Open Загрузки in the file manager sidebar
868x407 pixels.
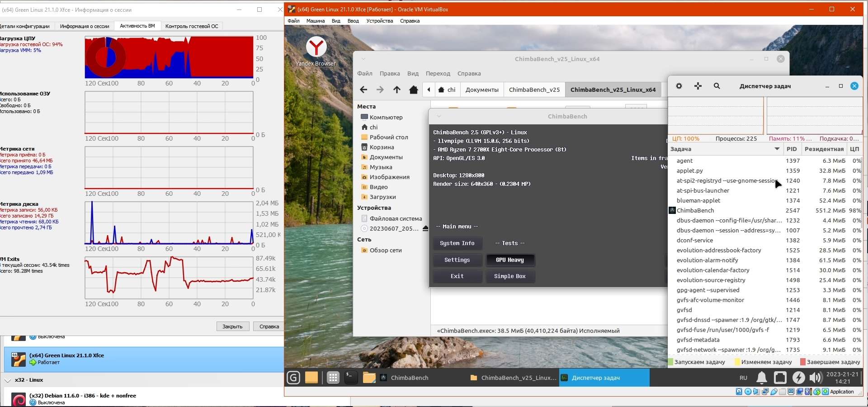coord(383,197)
